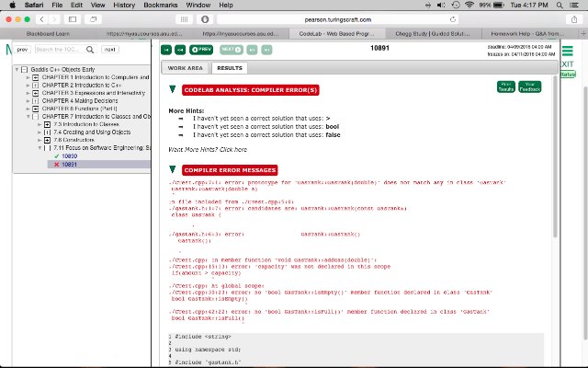588x368 pixels.
Task: Click the TOC prev button
Action: [x=22, y=49]
